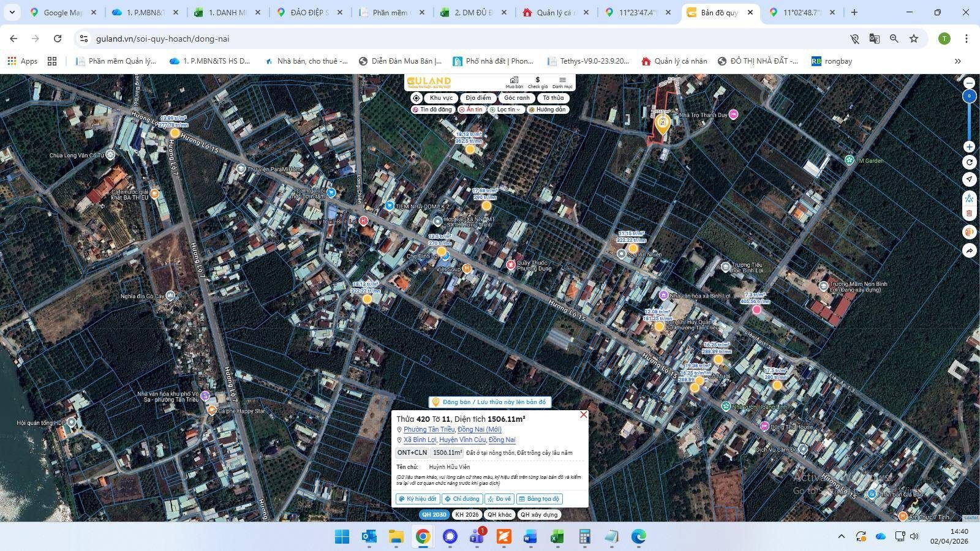Image resolution: width=980 pixels, height=551 pixels.
Task: Click the share arrow icon
Action: point(969,251)
